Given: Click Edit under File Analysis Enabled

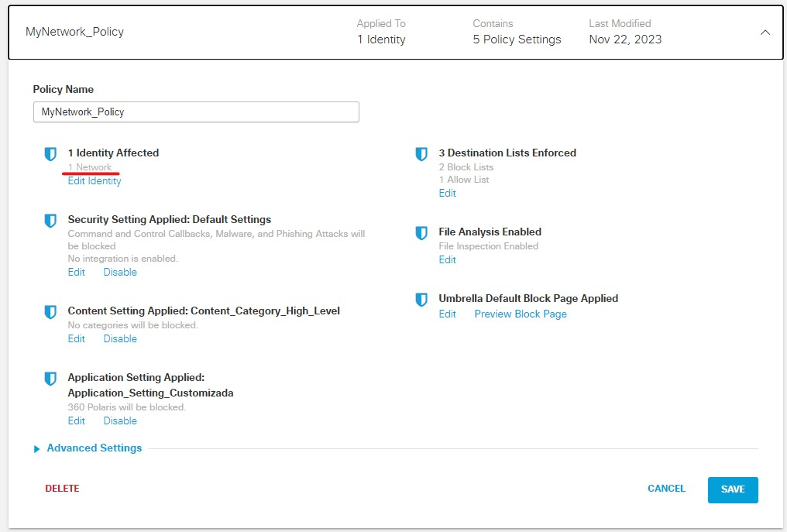Looking at the screenshot, I should [447, 259].
